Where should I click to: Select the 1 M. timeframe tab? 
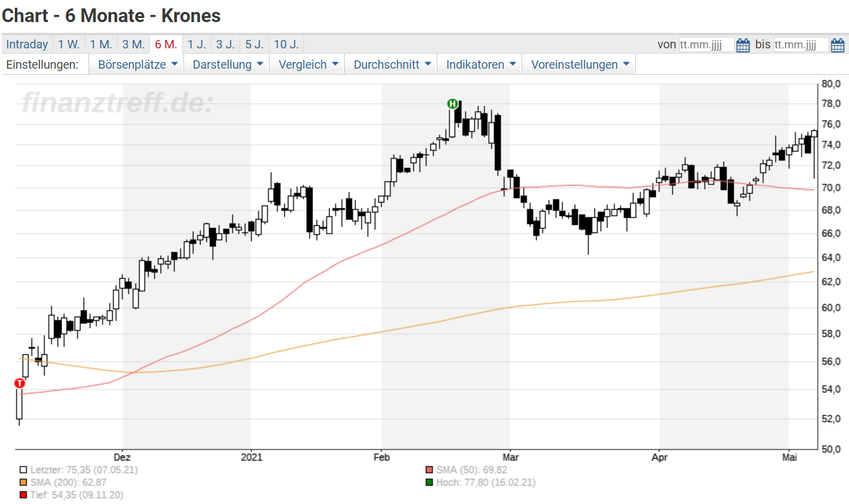click(x=101, y=44)
